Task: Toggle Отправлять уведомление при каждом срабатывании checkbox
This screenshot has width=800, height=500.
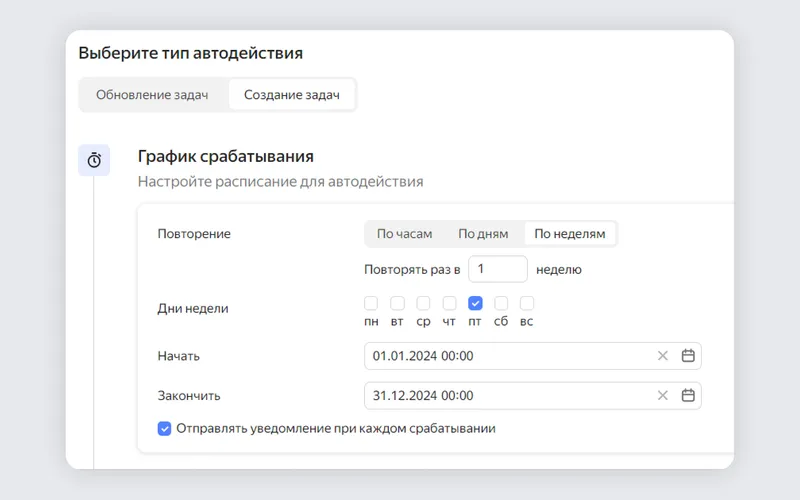Action: coord(164,429)
